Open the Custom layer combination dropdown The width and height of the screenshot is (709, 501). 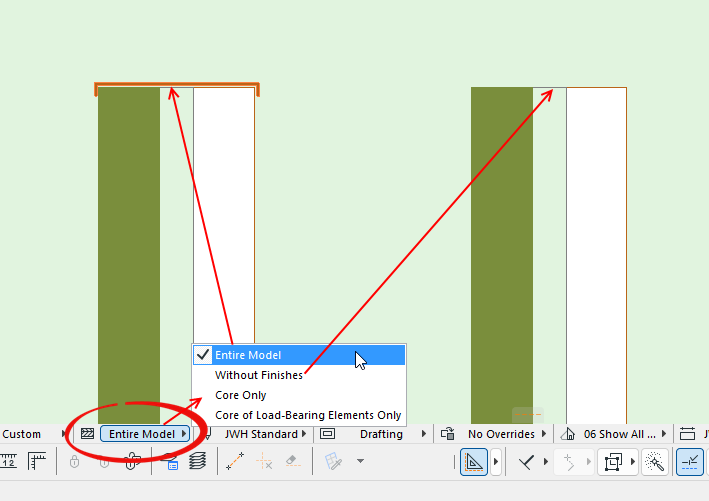point(33,434)
